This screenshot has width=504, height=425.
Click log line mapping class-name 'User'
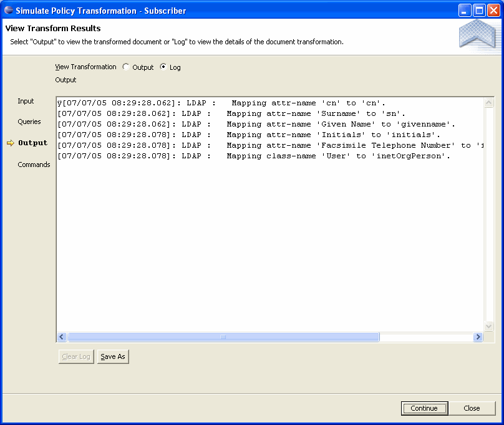coord(254,156)
